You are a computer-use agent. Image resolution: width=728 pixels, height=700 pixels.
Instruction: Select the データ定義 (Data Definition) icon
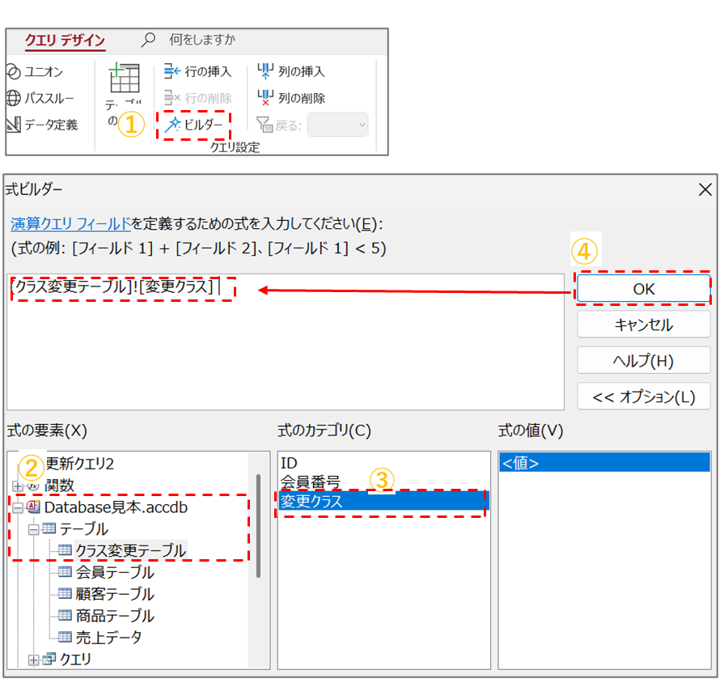[13, 125]
